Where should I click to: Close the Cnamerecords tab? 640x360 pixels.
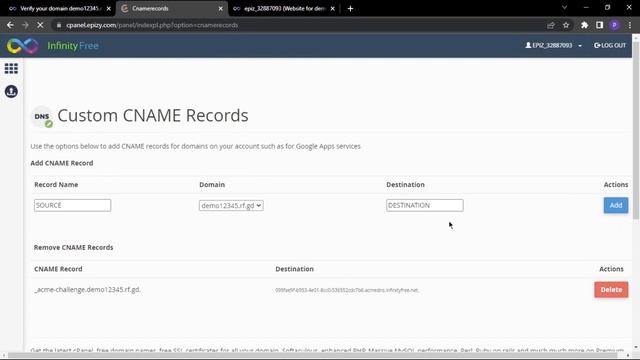tap(220, 9)
